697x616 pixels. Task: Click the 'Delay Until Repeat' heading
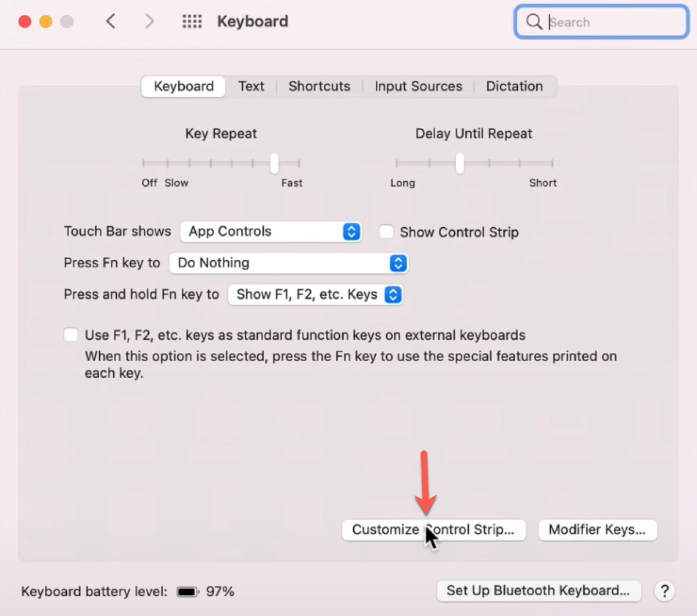click(473, 134)
